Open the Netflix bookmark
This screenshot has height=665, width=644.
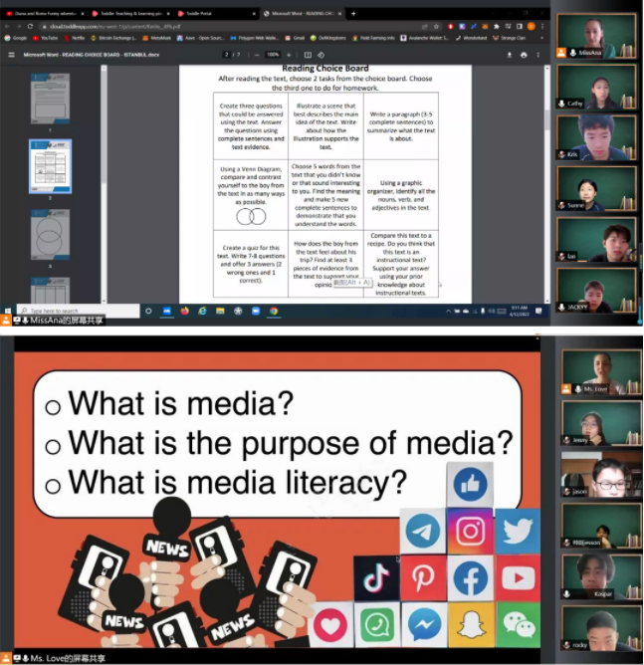click(x=75, y=38)
